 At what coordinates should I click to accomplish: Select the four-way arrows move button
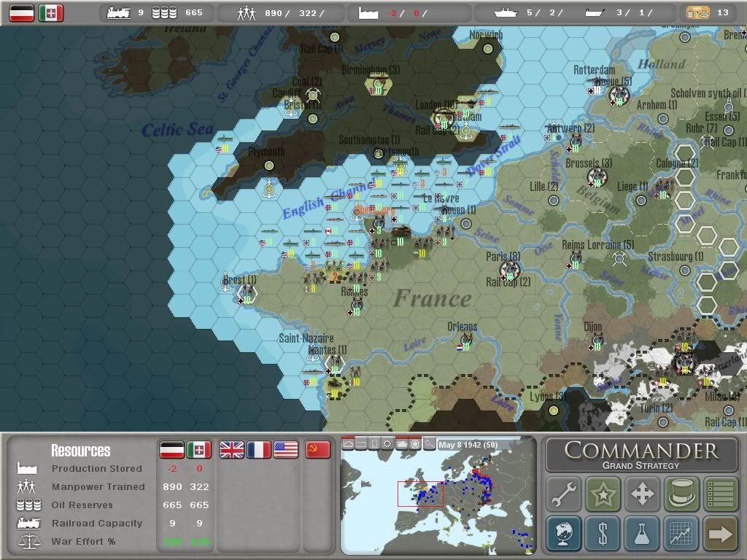click(x=642, y=494)
